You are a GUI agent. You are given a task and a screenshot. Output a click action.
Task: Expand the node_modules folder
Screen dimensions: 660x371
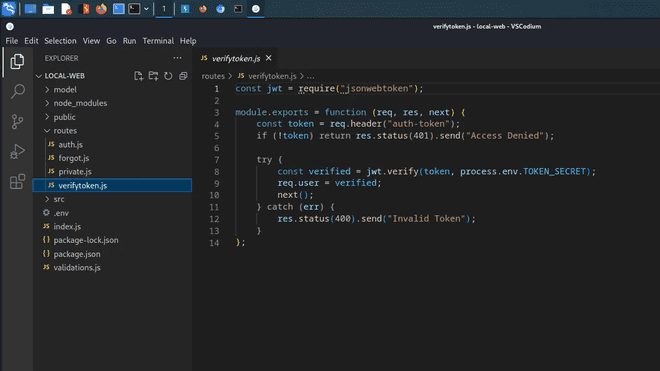80,103
